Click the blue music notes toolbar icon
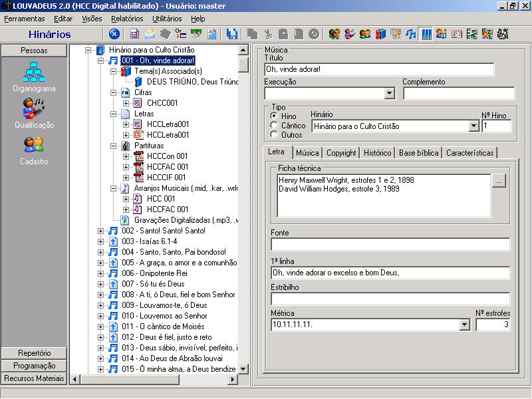This screenshot has height=399, width=532. coord(411,34)
